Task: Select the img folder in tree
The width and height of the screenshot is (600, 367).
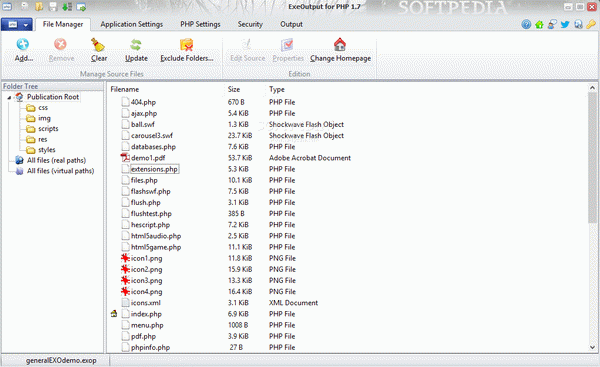Action: (x=44, y=118)
